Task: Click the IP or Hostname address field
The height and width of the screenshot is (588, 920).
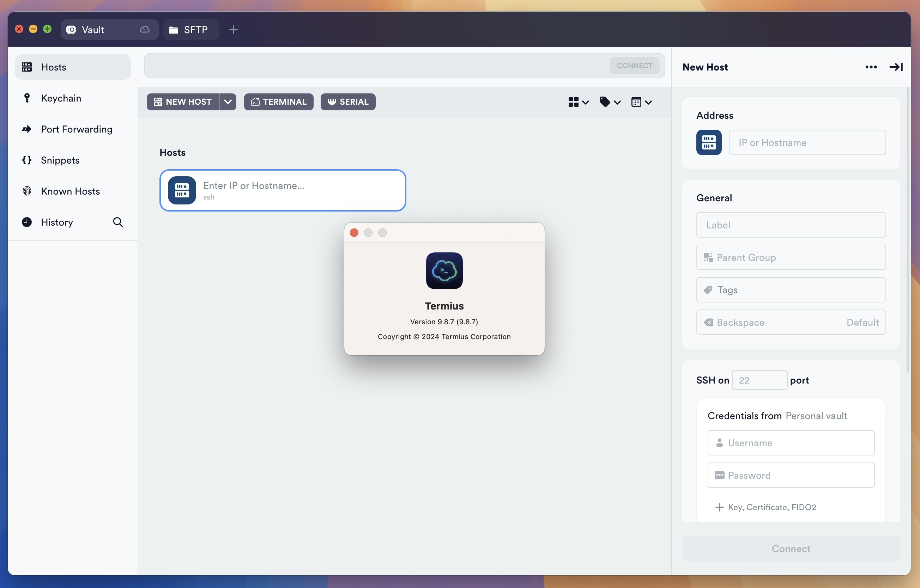Action: (807, 142)
